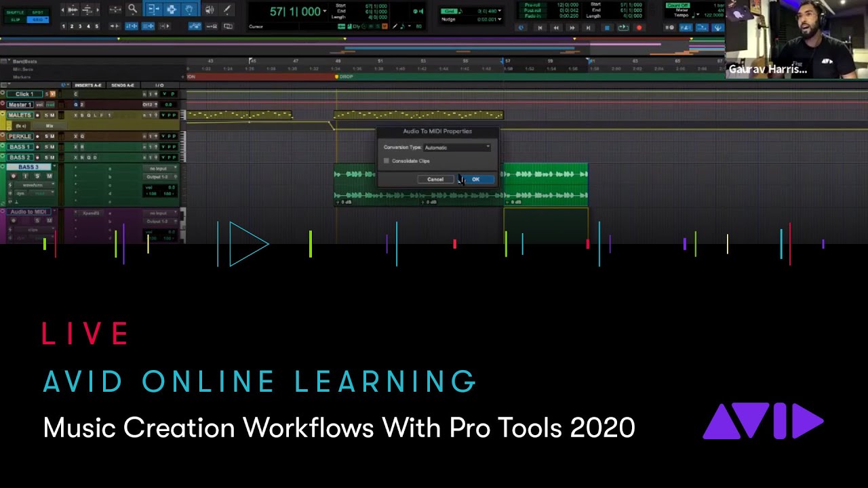The image size is (868, 488).
Task: Click the Stop transport button
Action: click(x=607, y=28)
